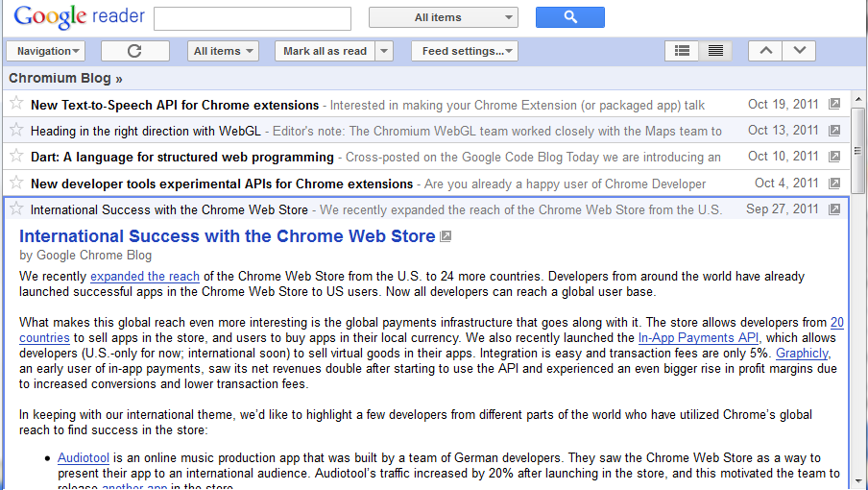Open the Feed settings dropdown

click(465, 51)
